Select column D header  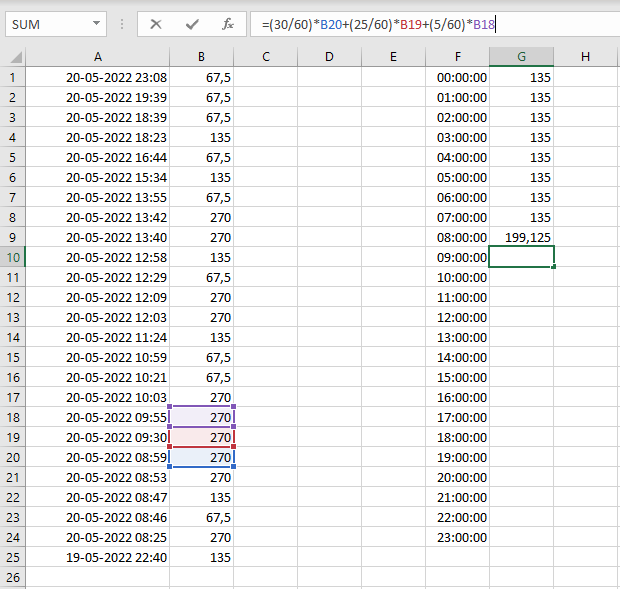click(x=329, y=57)
